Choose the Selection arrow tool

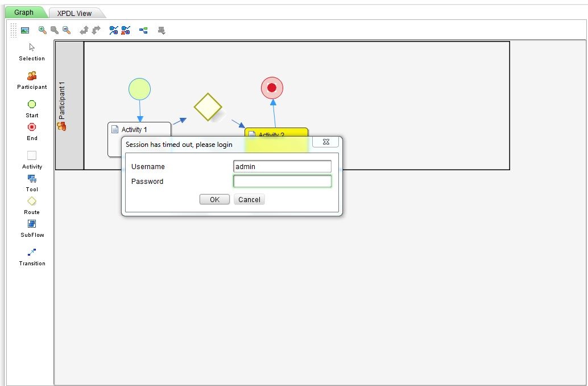(32, 47)
